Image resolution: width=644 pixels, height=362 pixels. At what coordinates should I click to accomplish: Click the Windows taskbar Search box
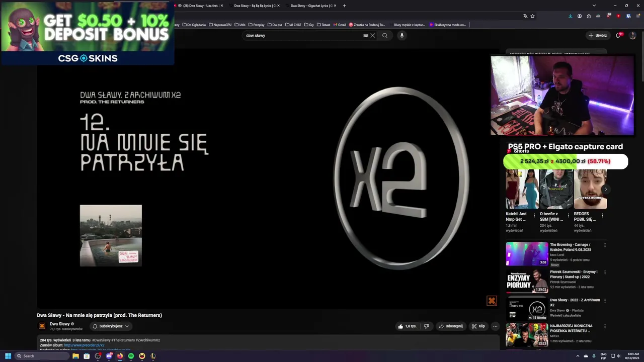point(42,356)
